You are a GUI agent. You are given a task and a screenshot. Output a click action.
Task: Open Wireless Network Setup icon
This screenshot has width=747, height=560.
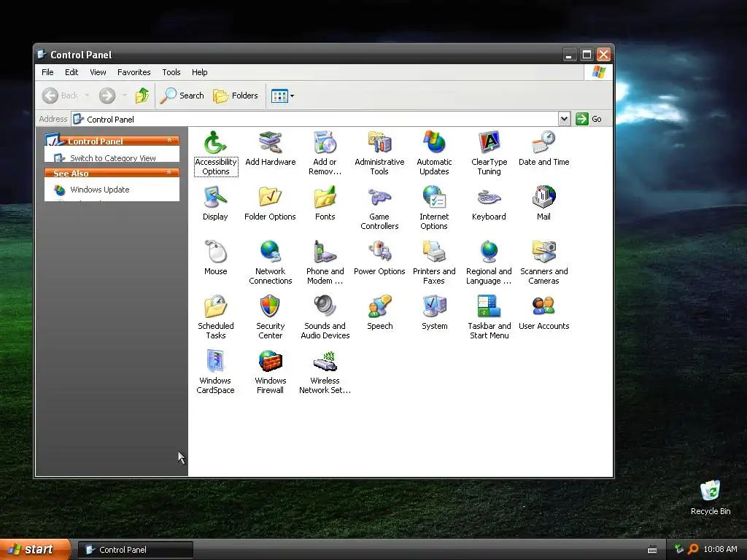tap(325, 362)
